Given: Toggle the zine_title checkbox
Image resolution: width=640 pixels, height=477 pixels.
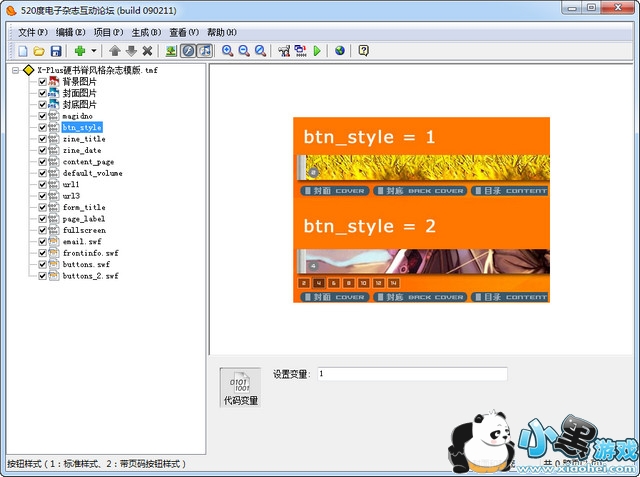Looking at the screenshot, I should click(43, 139).
